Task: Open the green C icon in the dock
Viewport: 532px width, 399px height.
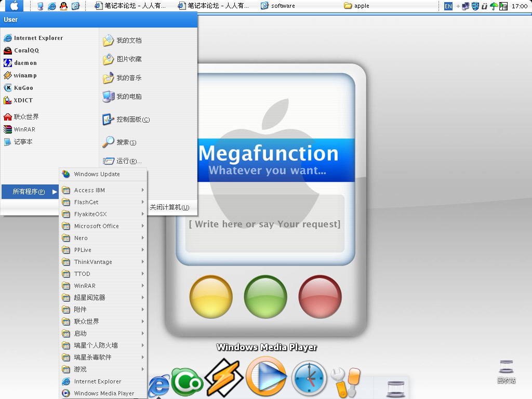Action: click(x=187, y=382)
